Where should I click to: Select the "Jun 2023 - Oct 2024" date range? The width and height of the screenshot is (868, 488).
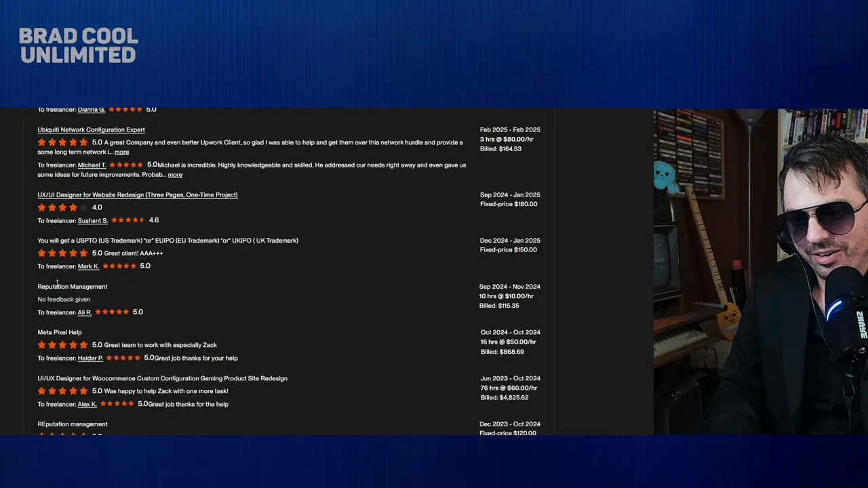(x=511, y=379)
